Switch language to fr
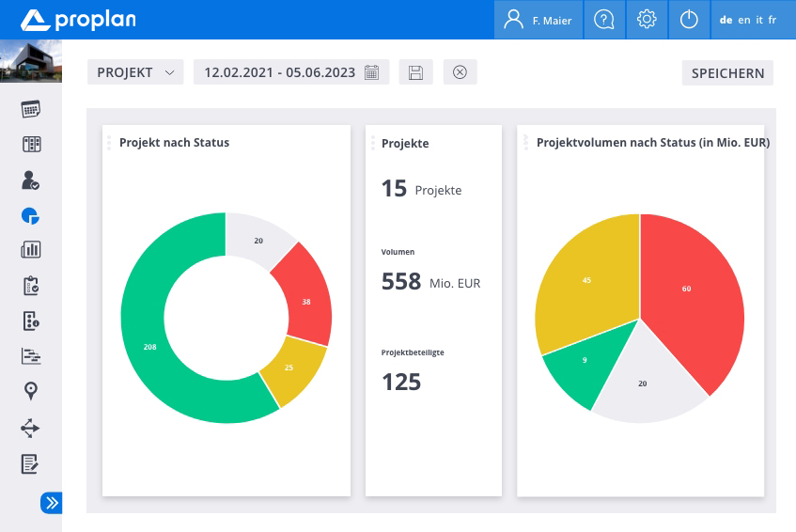796x532 pixels. pyautogui.click(x=772, y=20)
